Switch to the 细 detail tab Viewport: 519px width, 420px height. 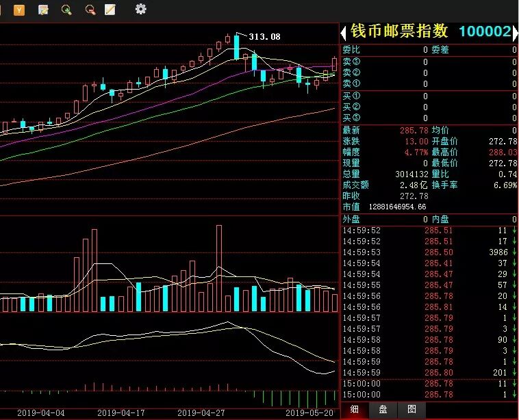pos(354,410)
